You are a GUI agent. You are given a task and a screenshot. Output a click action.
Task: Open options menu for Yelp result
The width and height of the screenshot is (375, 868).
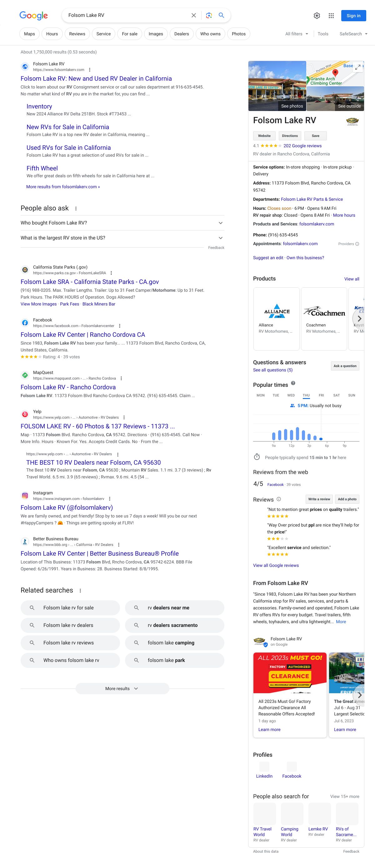124,417
